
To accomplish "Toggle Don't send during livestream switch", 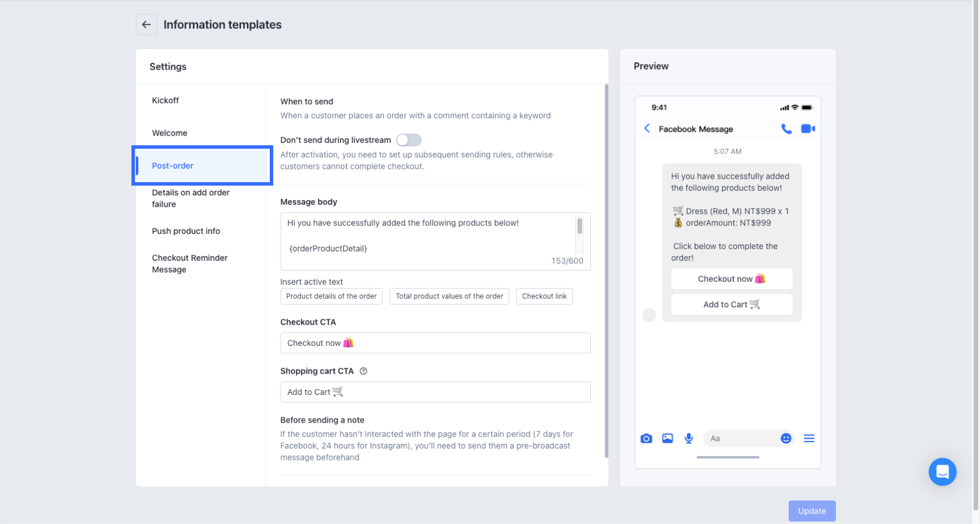I will click(409, 140).
